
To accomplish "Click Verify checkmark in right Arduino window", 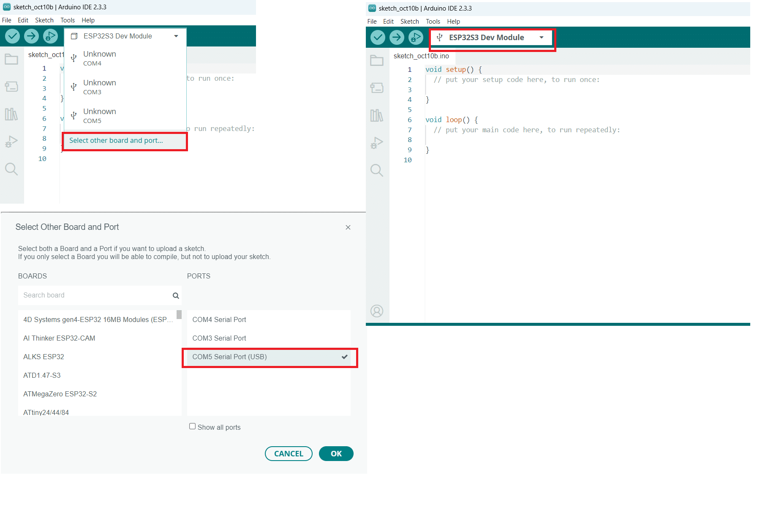I will click(x=378, y=38).
